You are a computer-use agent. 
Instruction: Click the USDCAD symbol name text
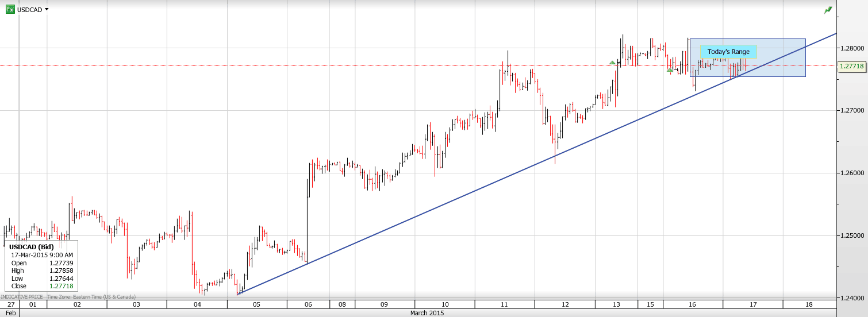[30, 10]
